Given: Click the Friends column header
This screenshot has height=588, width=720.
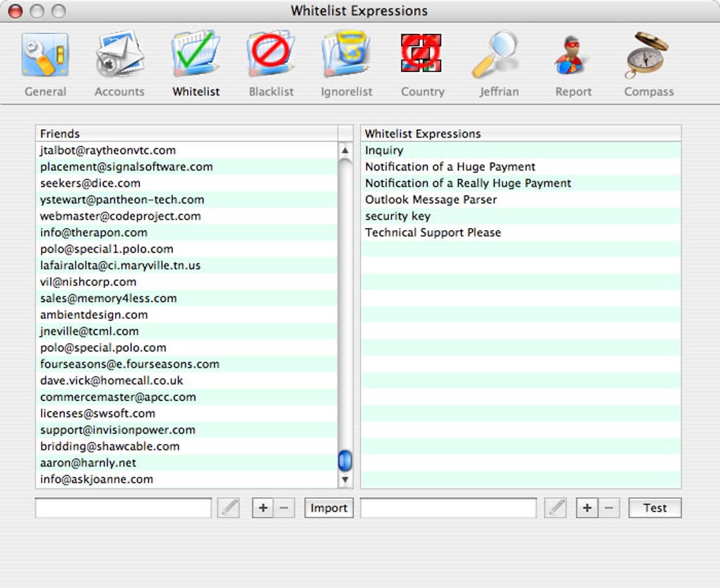Looking at the screenshot, I should pos(186,133).
